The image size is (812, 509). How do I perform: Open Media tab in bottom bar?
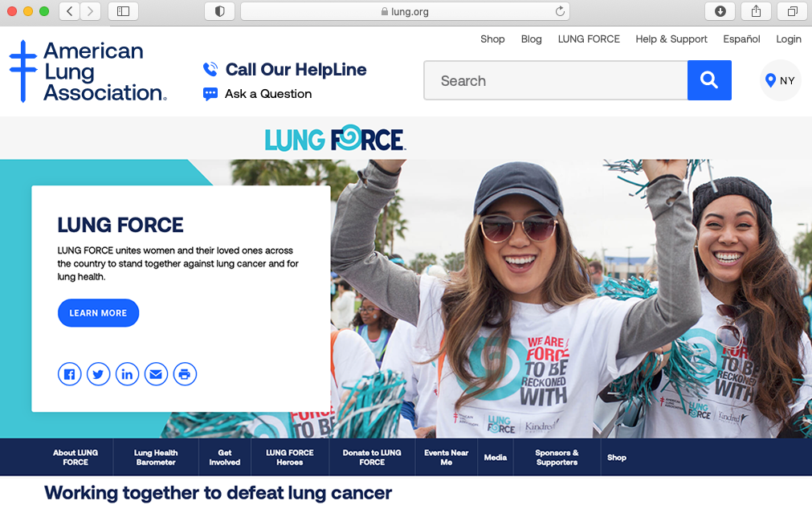(x=495, y=458)
